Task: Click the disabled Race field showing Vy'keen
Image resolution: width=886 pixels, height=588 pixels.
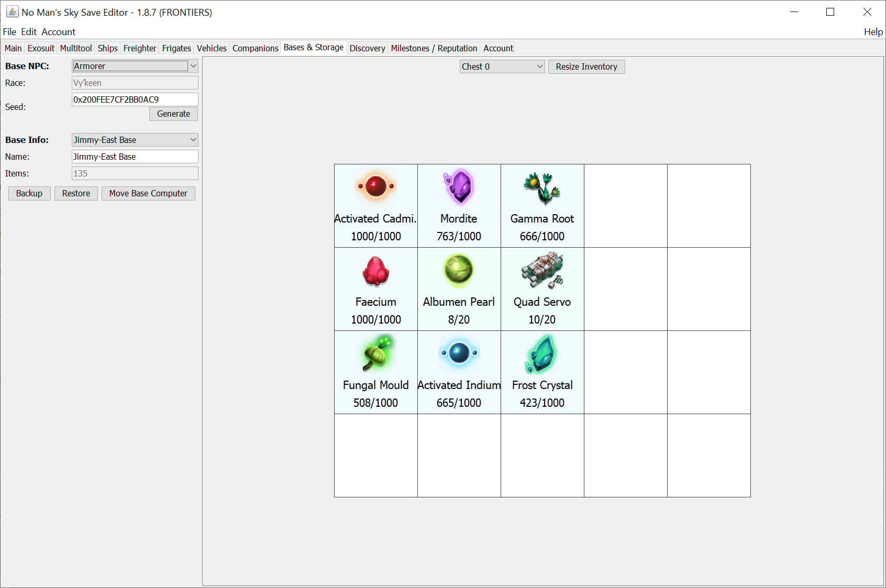Action: point(135,83)
